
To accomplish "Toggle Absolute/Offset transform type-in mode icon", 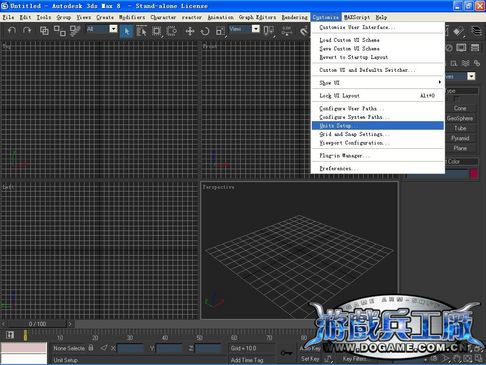I will pos(104,348).
